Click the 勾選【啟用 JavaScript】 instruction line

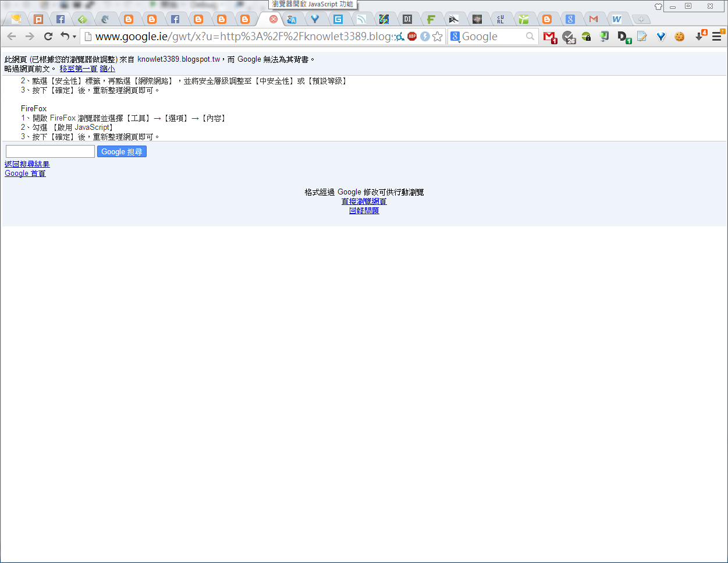click(x=67, y=128)
